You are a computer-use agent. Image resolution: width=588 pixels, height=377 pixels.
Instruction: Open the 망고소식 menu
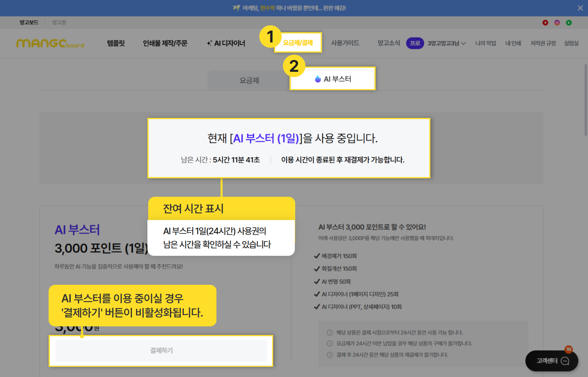point(389,43)
